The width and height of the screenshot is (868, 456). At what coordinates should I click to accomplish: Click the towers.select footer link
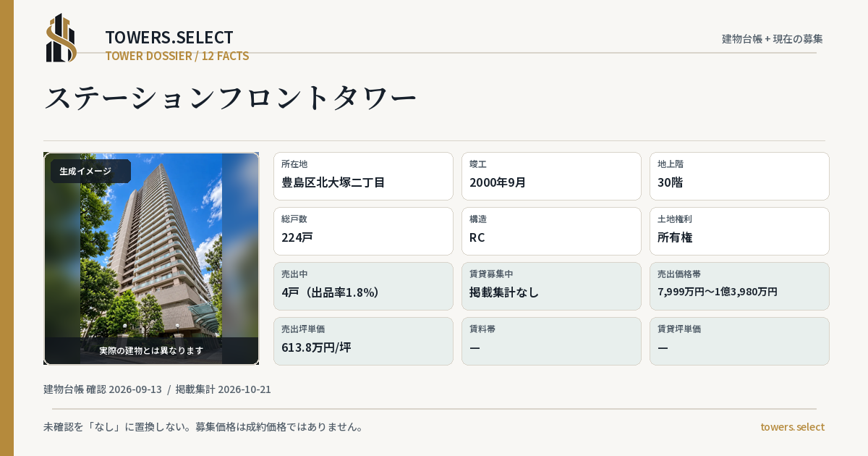792,426
